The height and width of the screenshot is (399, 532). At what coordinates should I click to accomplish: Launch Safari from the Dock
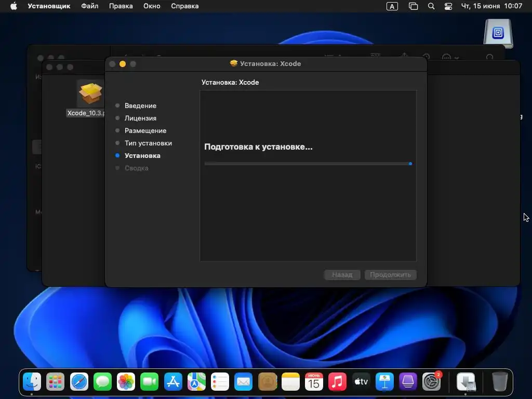click(x=79, y=382)
